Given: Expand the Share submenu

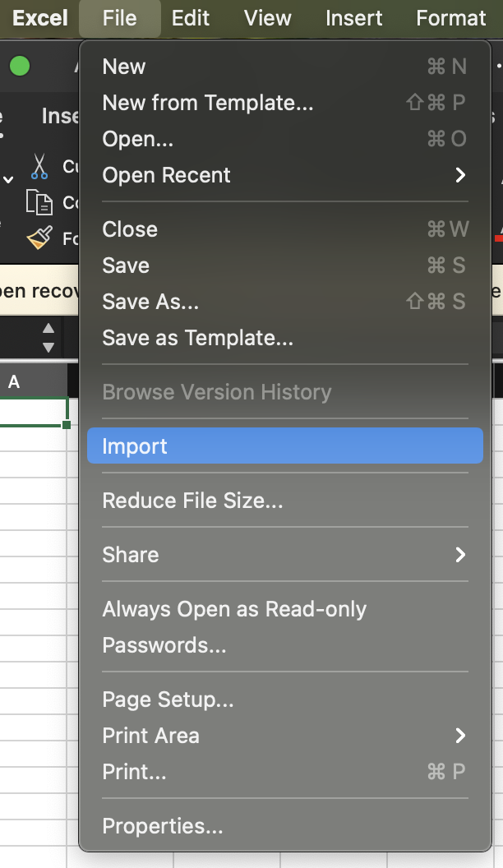Looking at the screenshot, I should [130, 555].
